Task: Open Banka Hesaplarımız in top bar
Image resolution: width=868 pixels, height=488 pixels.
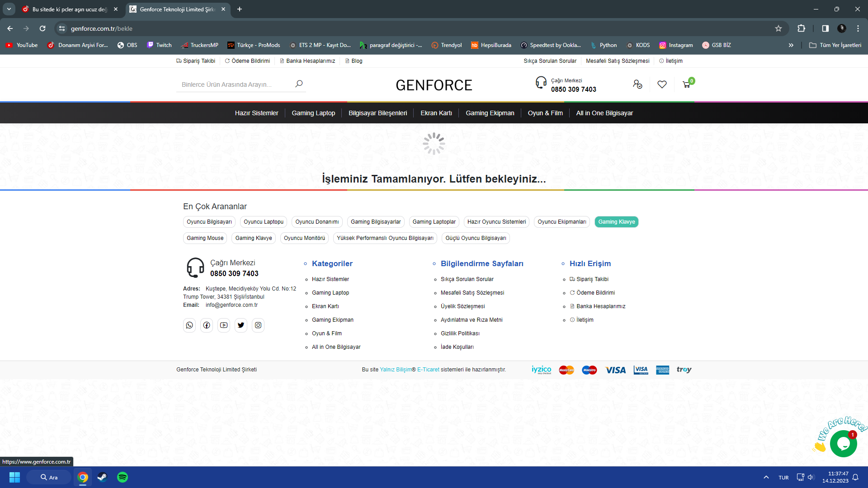Action: (x=307, y=61)
